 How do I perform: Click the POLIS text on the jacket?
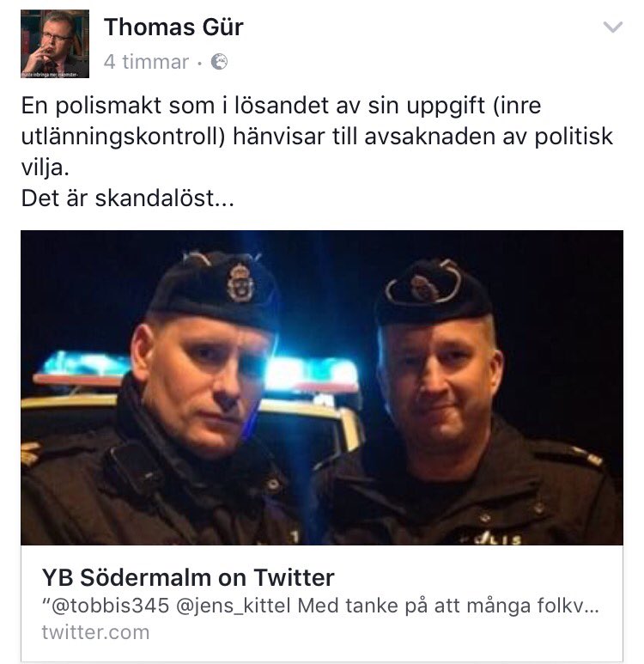pos(497,539)
